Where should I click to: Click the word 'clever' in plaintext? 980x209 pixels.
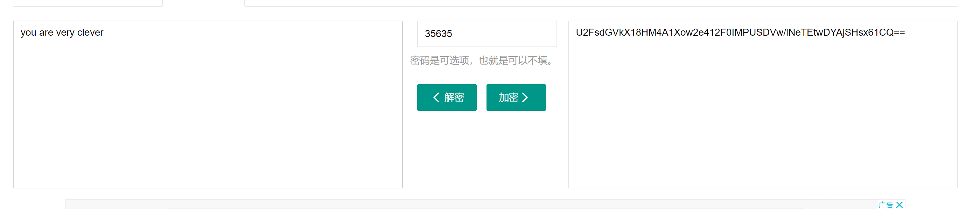[x=90, y=33]
